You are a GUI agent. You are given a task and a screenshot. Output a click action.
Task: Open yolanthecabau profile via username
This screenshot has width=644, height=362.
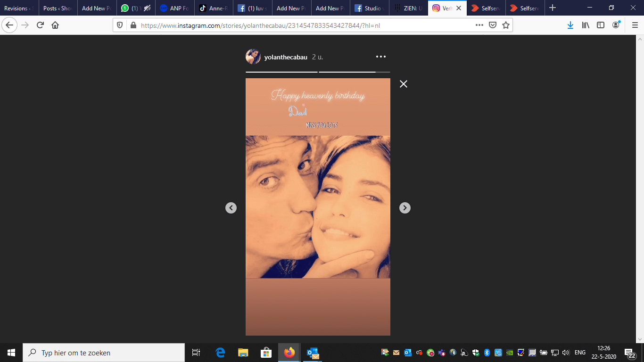pyautogui.click(x=286, y=57)
